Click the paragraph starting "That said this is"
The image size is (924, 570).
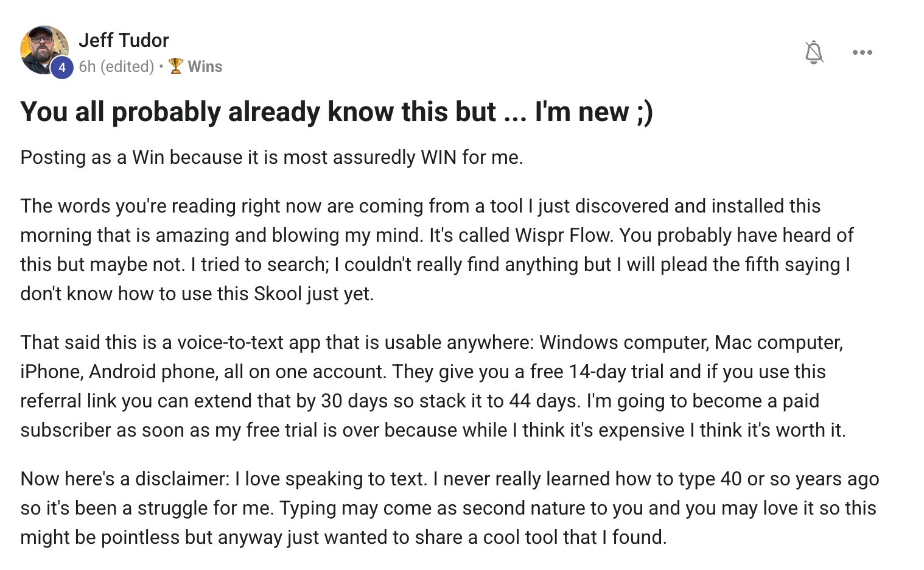(433, 386)
